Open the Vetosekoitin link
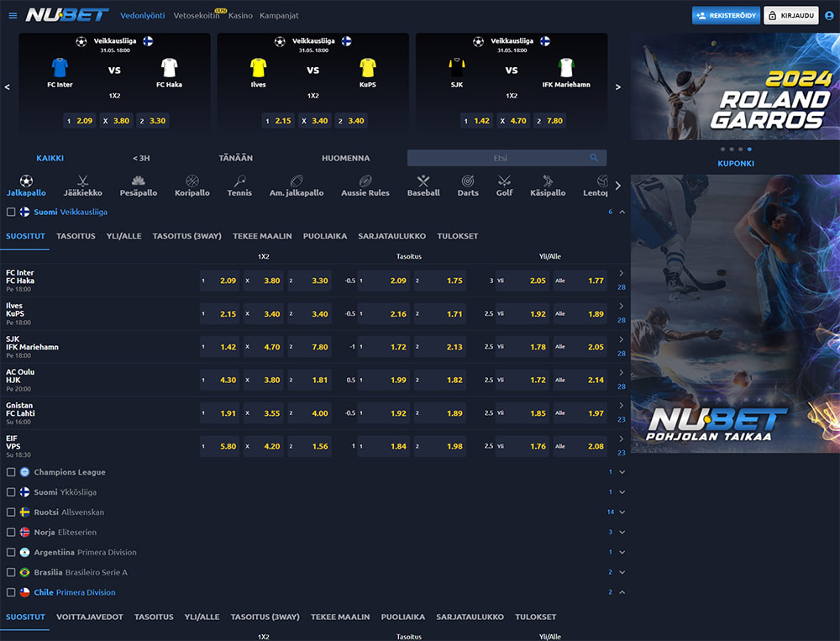The height and width of the screenshot is (641, 840). tap(197, 16)
